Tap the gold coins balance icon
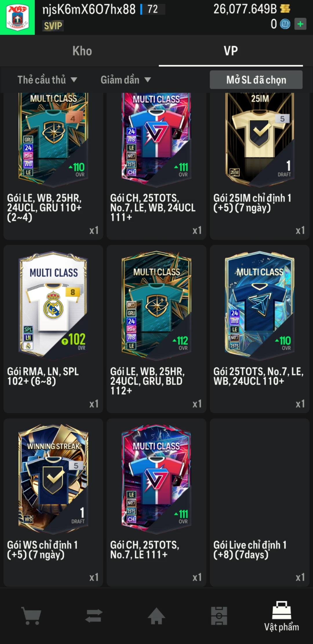This screenshot has height=644, width=313. point(285,9)
